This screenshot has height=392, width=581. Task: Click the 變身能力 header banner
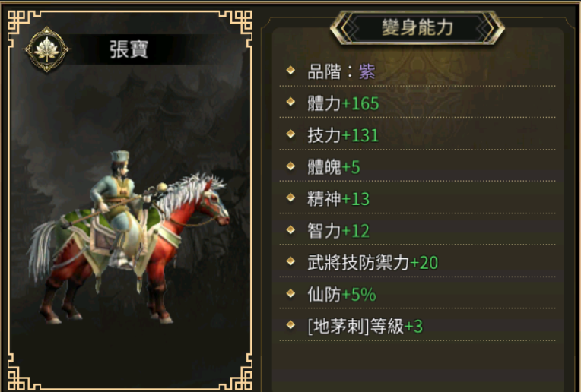pyautogui.click(x=417, y=28)
